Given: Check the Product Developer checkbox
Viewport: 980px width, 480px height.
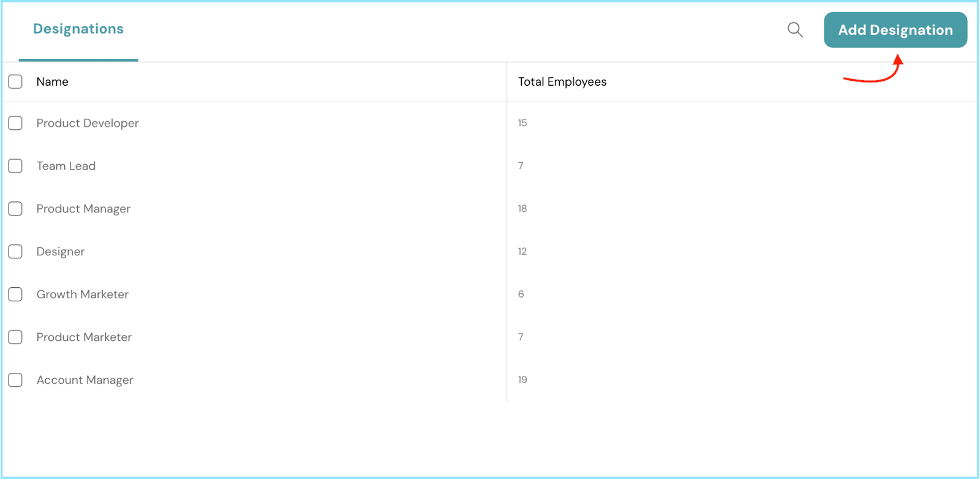Looking at the screenshot, I should click(x=15, y=123).
